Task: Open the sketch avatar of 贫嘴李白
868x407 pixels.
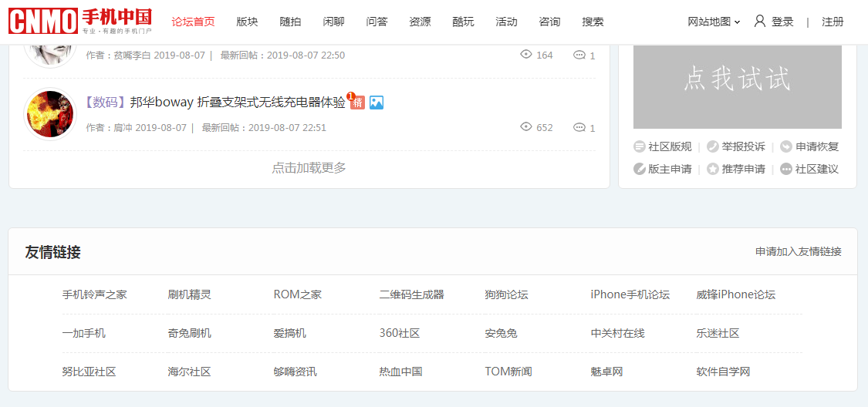Action: (x=50, y=55)
